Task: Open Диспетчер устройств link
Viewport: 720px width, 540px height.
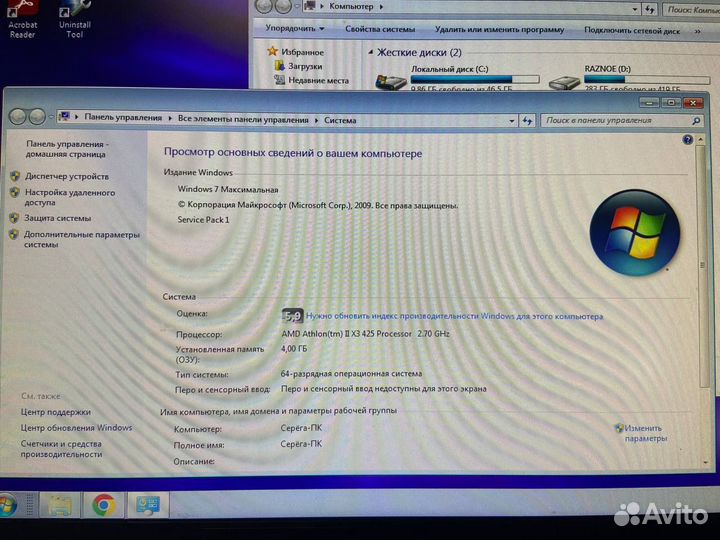Action: (x=67, y=176)
